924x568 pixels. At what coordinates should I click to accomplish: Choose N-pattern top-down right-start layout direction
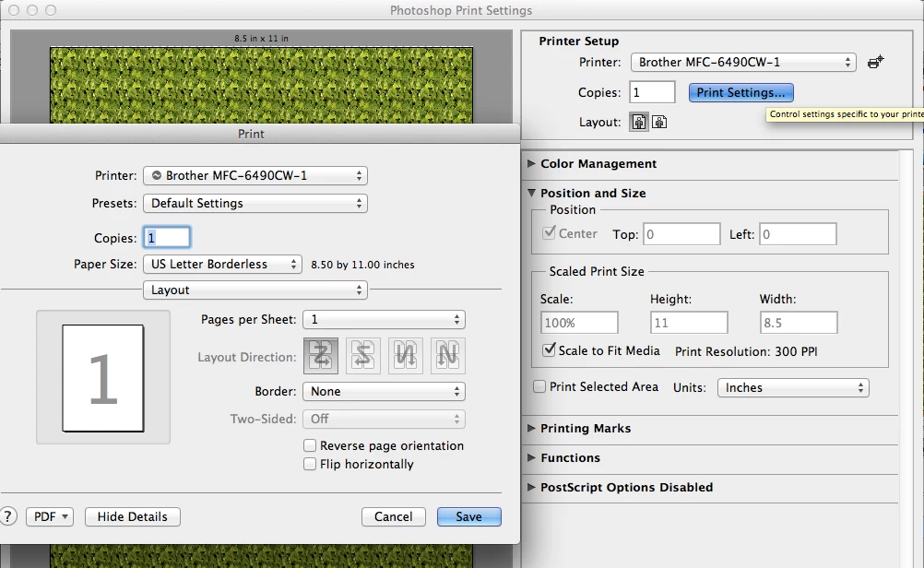[448, 356]
